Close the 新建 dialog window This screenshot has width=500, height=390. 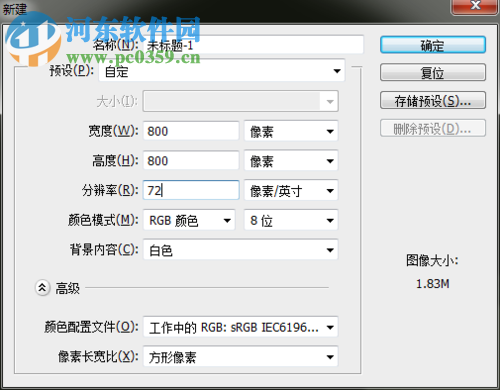click(x=475, y=6)
